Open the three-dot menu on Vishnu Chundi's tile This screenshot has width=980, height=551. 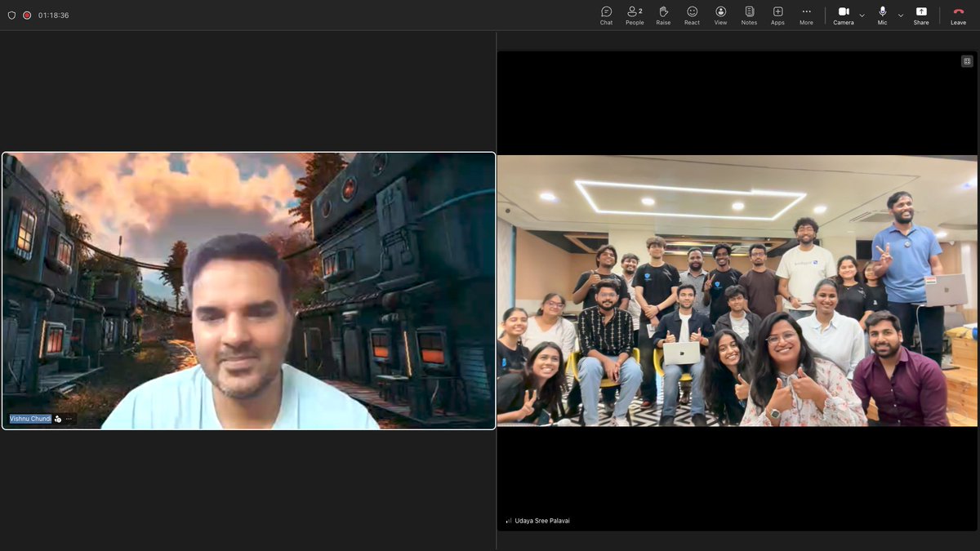pyautogui.click(x=69, y=419)
